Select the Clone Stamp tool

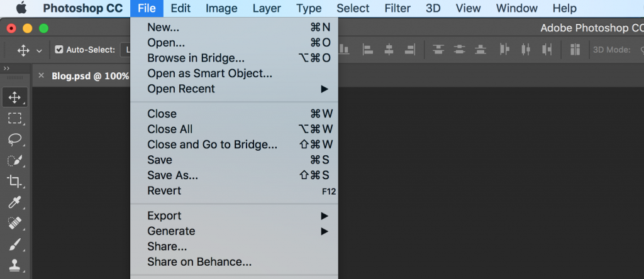point(14,265)
